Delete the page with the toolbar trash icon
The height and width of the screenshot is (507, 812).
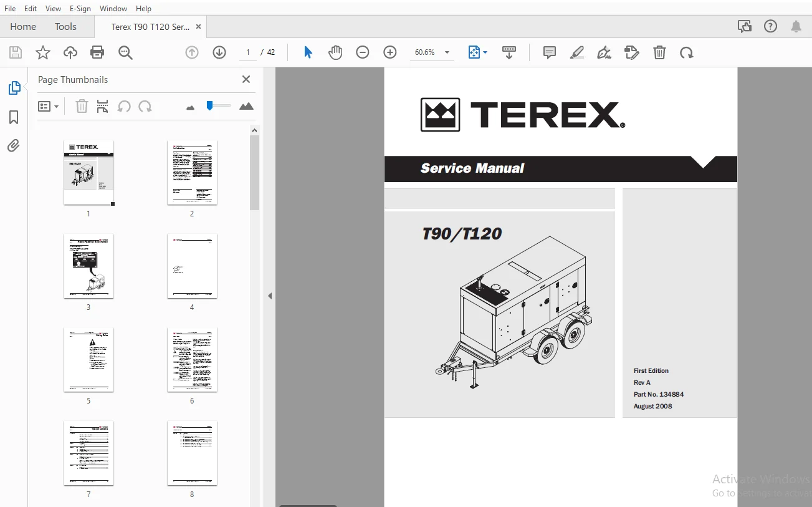[660, 53]
